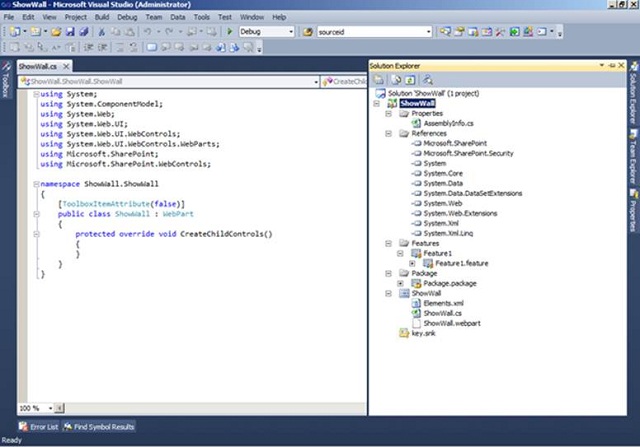This screenshot has height=447, width=640.
Task: Collapse the Features folder node
Action: 389,243
